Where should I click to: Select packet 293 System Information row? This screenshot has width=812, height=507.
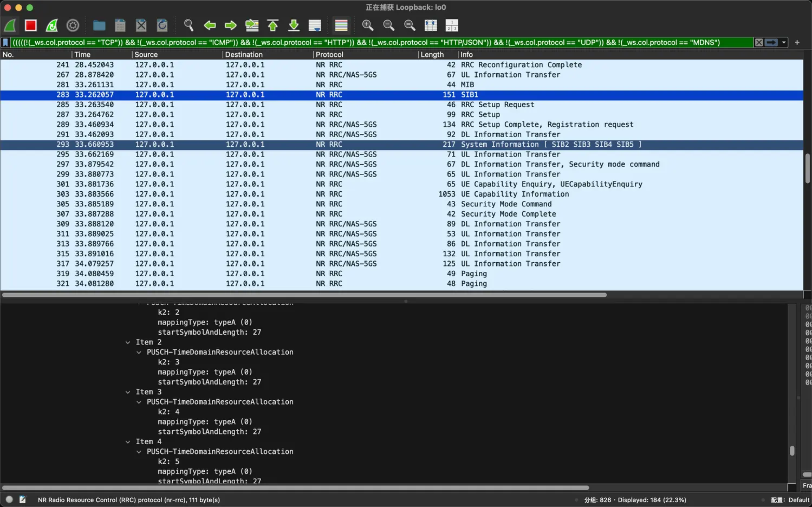click(402, 144)
